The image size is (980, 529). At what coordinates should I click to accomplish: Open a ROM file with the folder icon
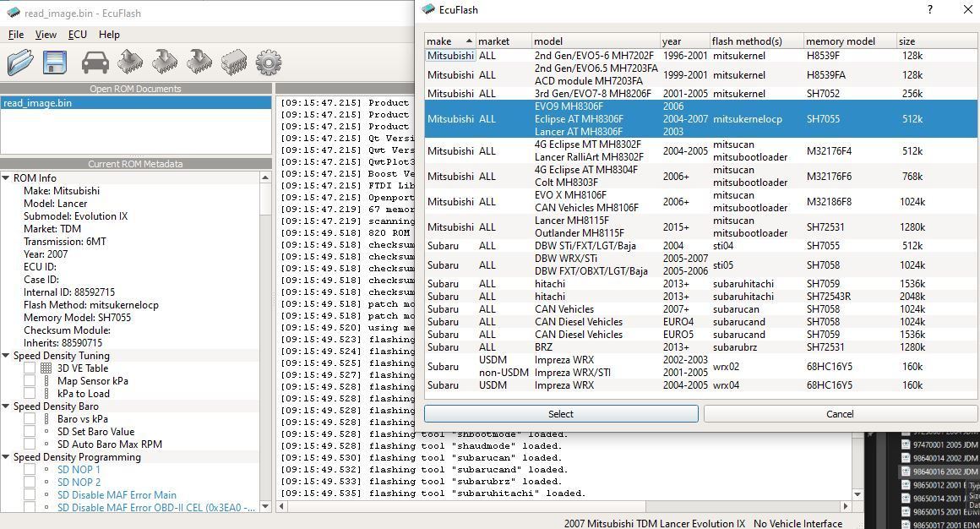[x=20, y=63]
